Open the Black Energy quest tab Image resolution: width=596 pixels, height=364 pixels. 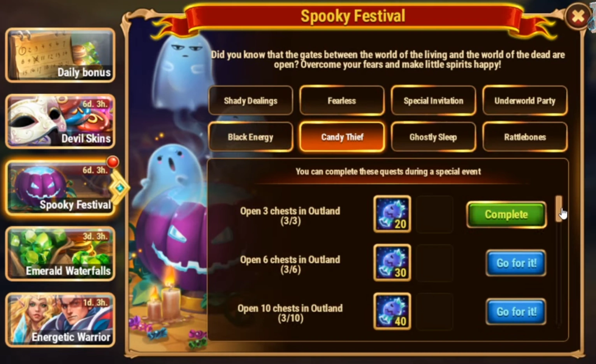pos(251,137)
